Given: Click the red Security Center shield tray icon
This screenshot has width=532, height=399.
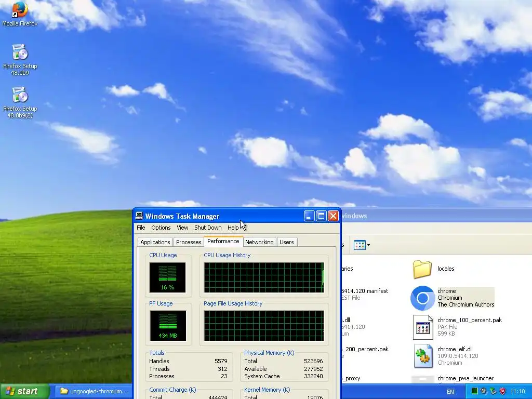Looking at the screenshot, I should 502,391.
